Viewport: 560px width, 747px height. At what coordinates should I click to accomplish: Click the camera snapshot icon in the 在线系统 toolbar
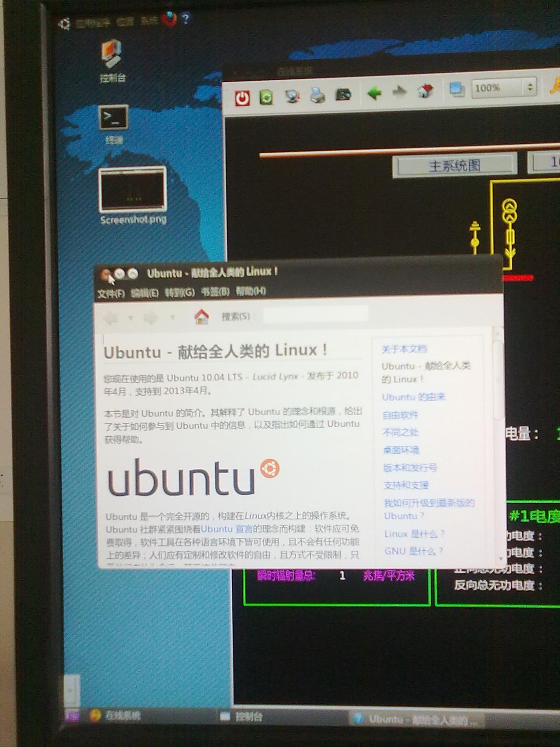[343, 94]
